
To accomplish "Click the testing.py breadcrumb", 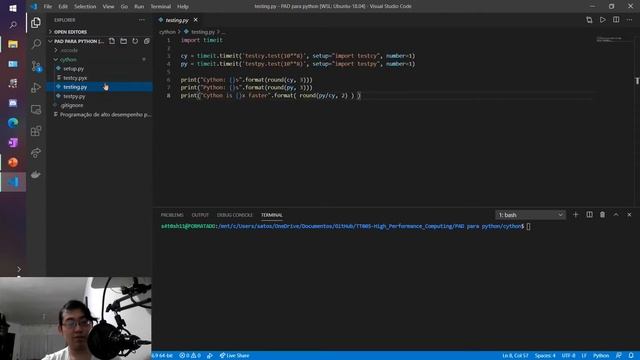I will pyautogui.click(x=202, y=32).
